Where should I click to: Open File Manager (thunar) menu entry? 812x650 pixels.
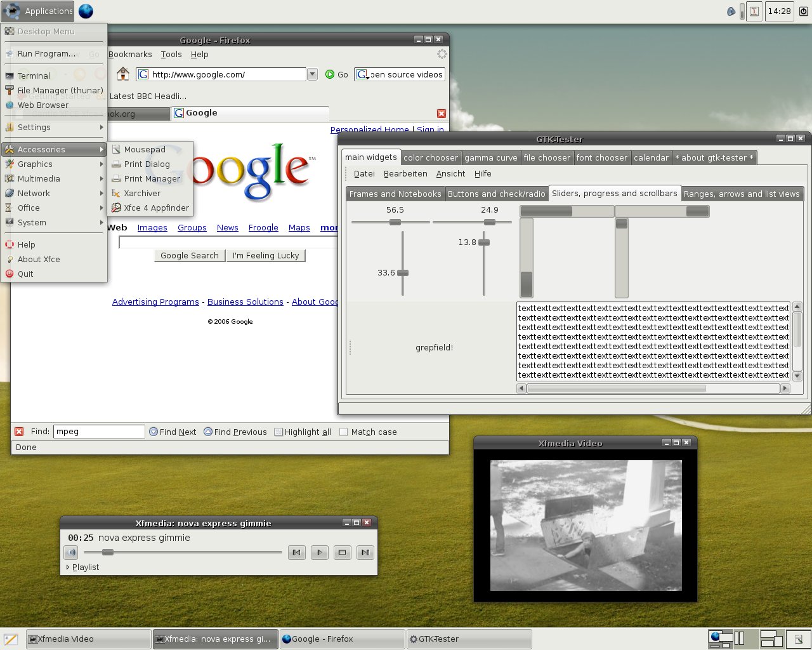coord(54,90)
